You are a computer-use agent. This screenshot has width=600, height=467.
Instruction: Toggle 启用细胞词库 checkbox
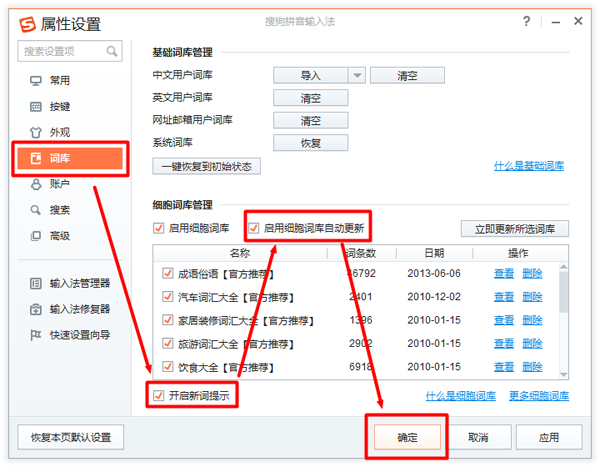(158, 228)
